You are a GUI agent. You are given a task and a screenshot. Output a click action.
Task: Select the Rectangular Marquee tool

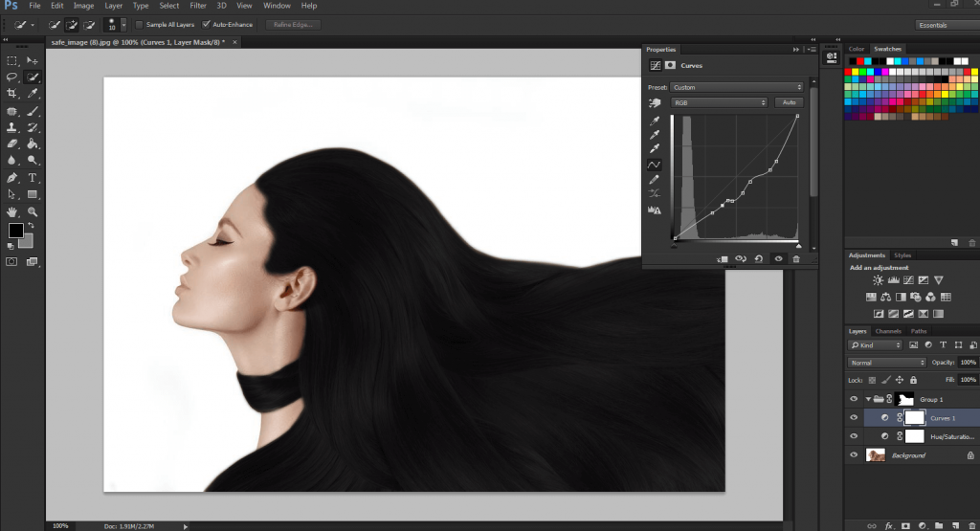[x=11, y=60]
